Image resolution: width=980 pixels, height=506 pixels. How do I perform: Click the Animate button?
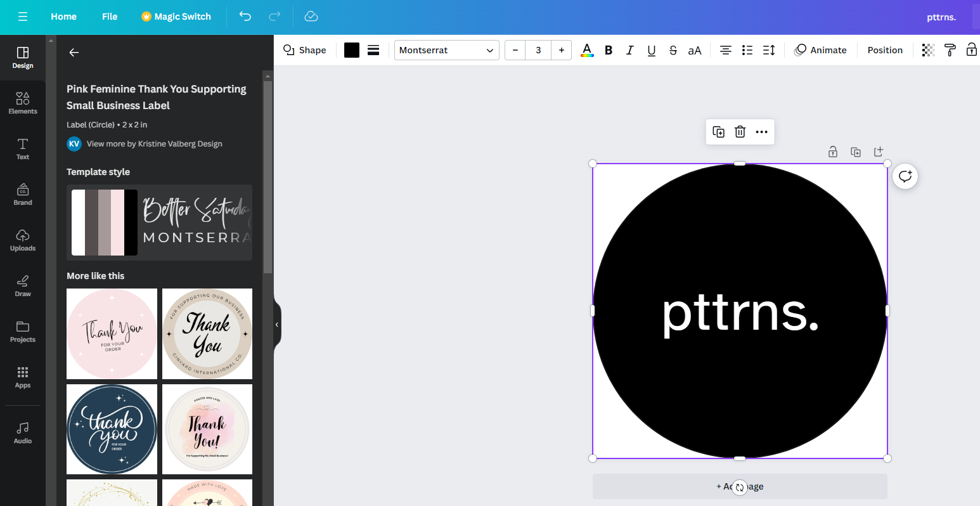point(820,50)
